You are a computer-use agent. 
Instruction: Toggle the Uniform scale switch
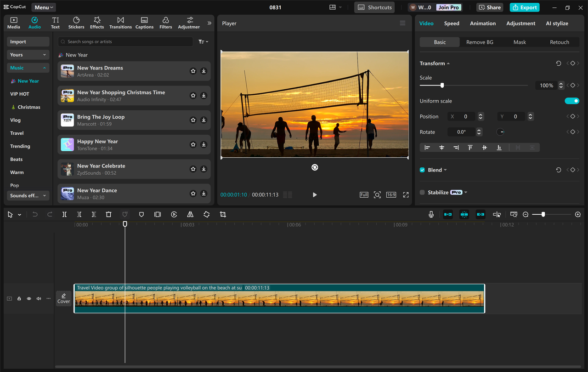point(572,101)
